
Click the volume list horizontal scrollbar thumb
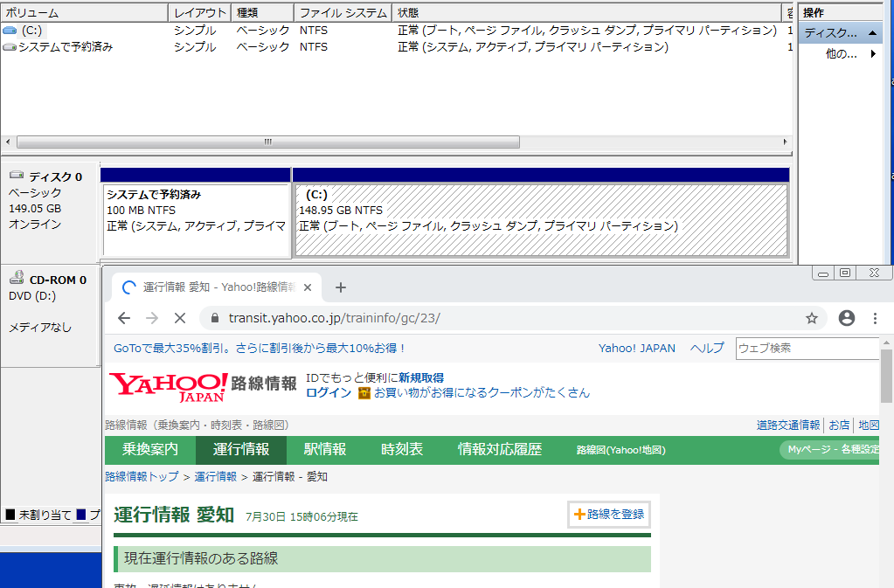pos(268,142)
